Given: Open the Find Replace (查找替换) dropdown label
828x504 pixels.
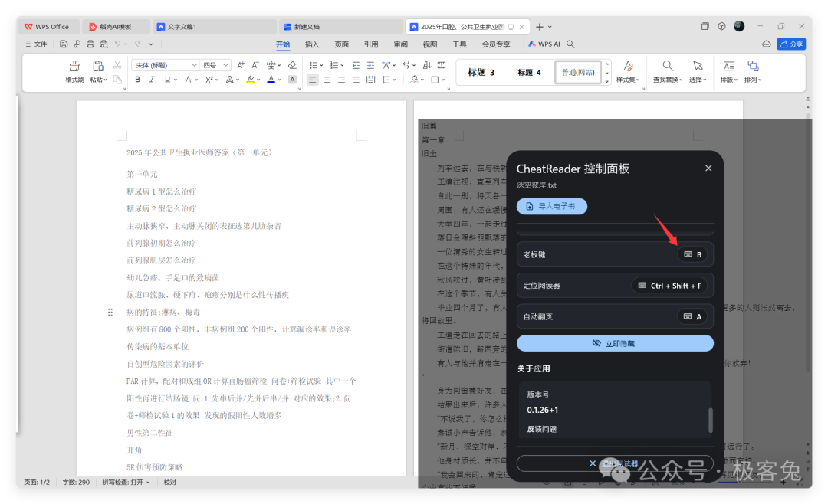Looking at the screenshot, I should pos(668,80).
